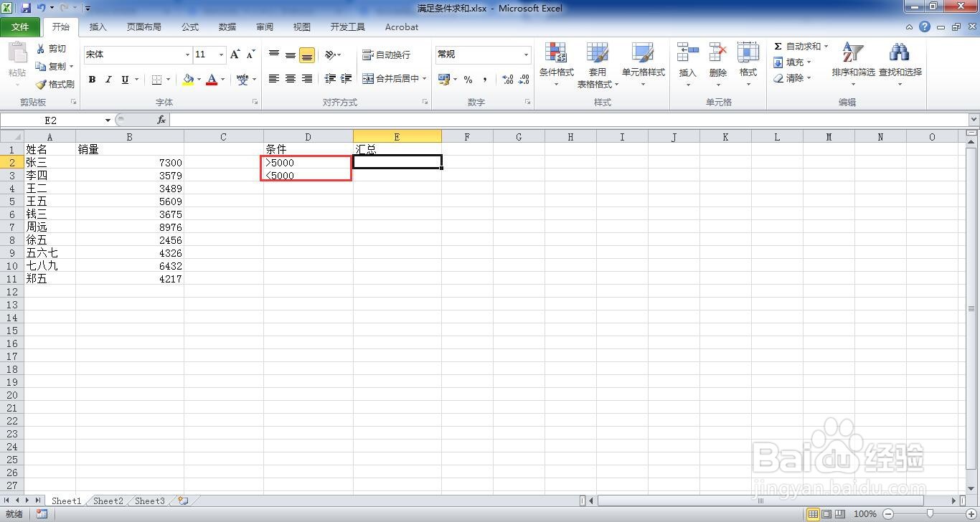The height and width of the screenshot is (522, 980).
Task: Align text left
Action: click(x=274, y=79)
